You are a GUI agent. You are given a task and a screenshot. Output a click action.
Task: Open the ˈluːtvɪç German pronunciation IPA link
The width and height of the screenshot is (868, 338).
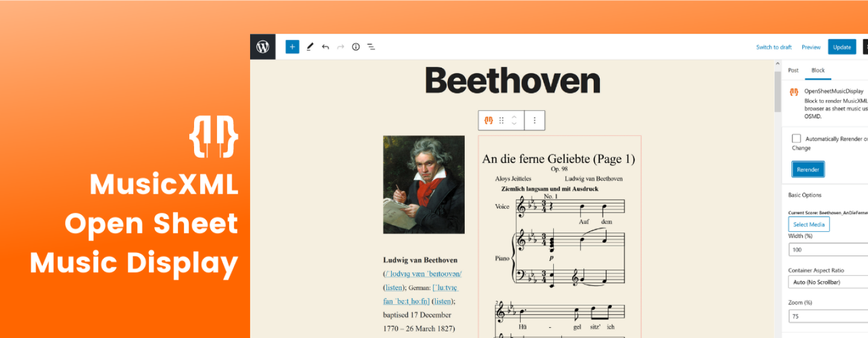(445, 287)
